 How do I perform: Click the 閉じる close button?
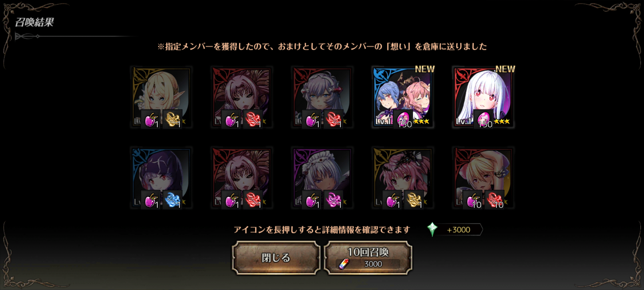coord(276,258)
